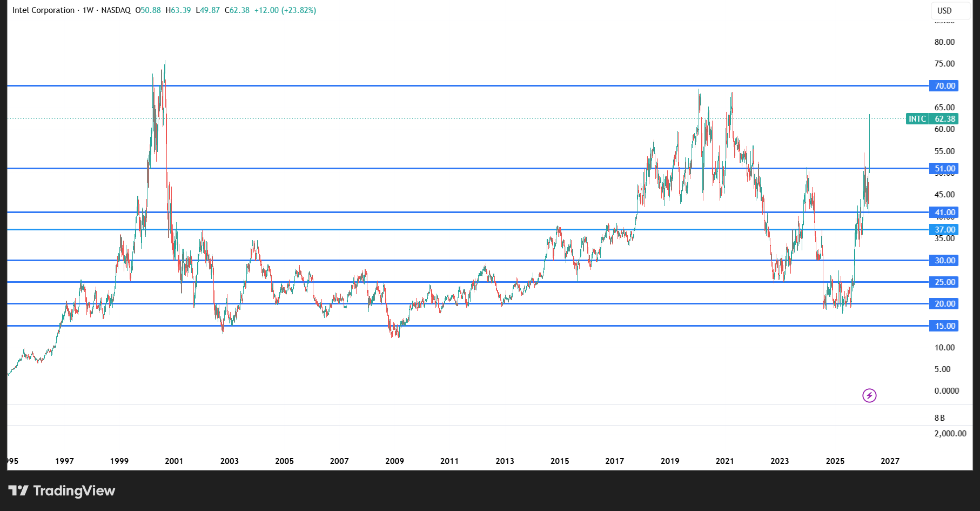Click the +12.00 (+23.82%) change value
The image size is (980, 511).
[x=285, y=10]
